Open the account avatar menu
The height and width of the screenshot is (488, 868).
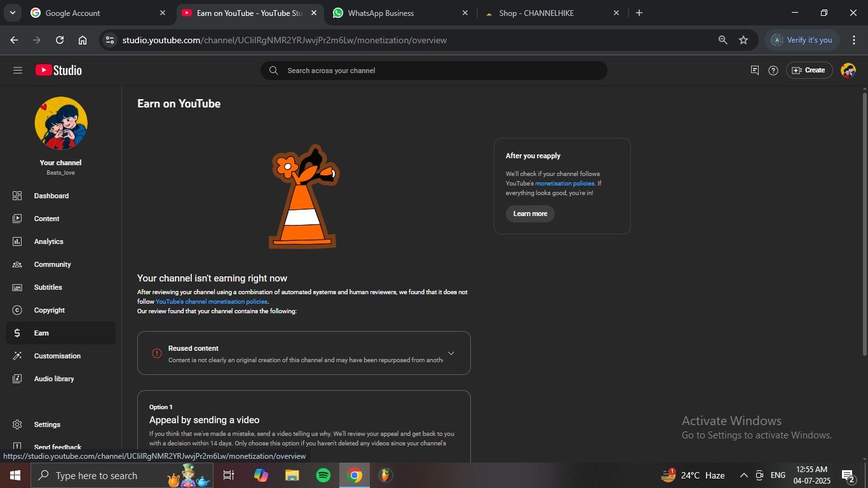848,71
